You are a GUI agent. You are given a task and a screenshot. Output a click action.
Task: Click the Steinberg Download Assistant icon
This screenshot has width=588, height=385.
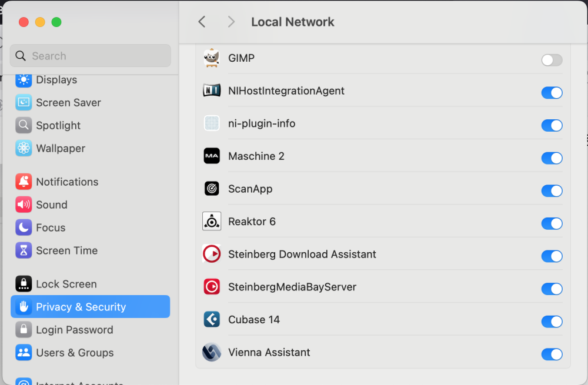[212, 254]
